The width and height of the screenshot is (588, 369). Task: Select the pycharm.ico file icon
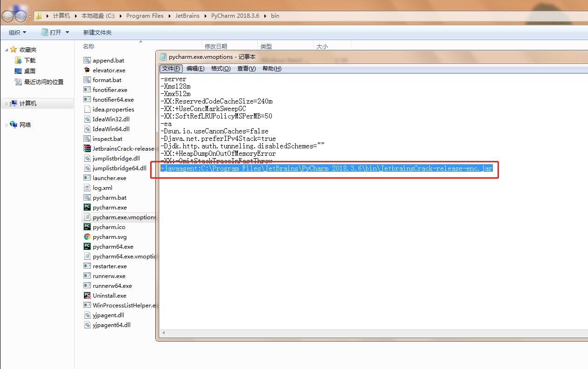[x=87, y=227]
